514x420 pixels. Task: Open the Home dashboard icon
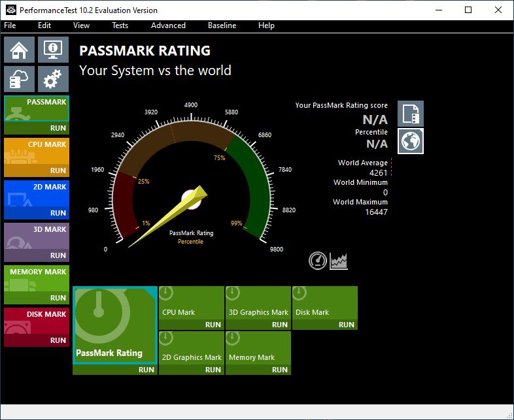pyautogui.click(x=19, y=50)
